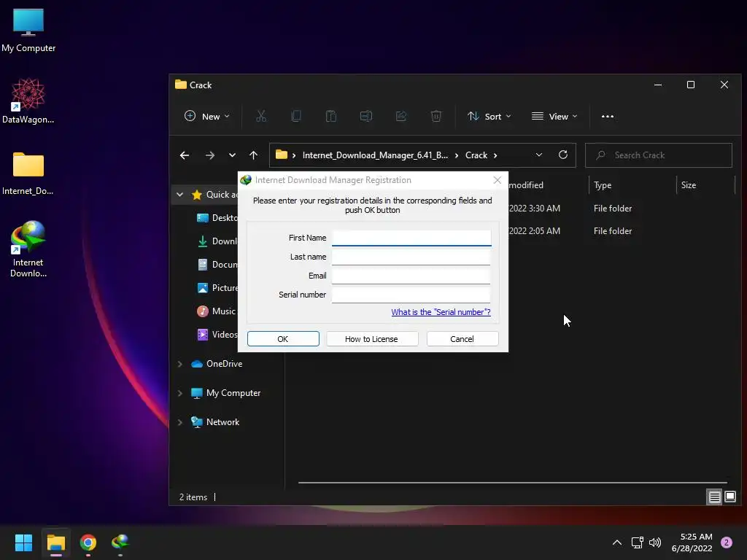
Task: Open 'What is the Serial number?' link
Action: point(441,312)
